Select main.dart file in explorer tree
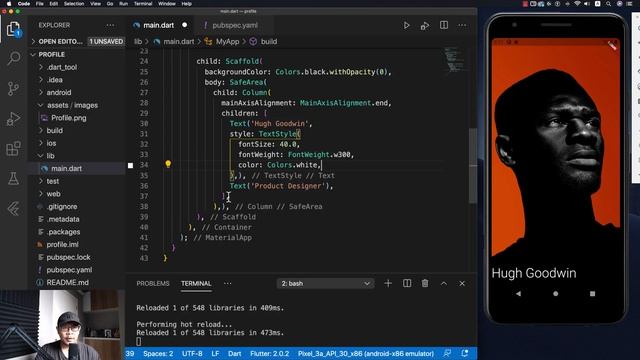Screen dimensions: 640x360 click(67, 169)
